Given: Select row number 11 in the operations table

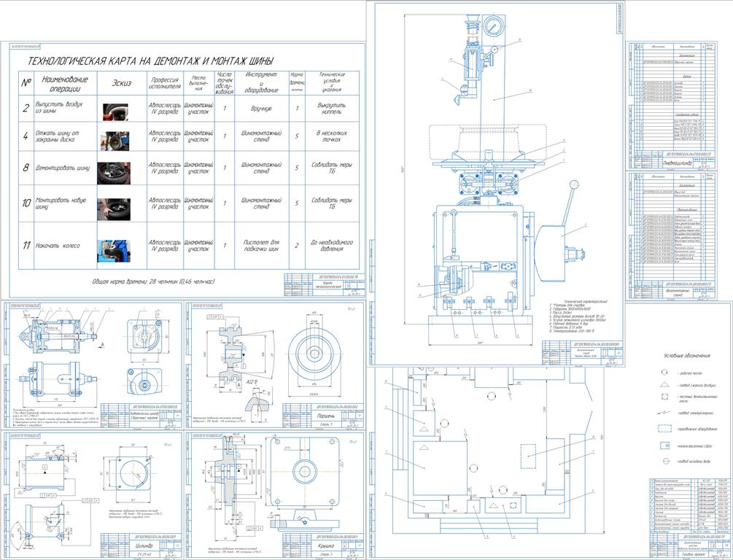Looking at the screenshot, I should click(26, 246).
